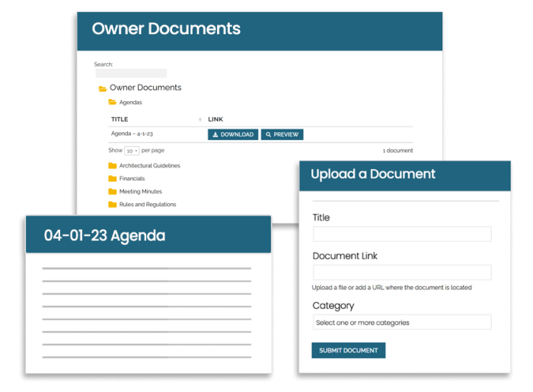Click into the Document Link field

point(401,272)
